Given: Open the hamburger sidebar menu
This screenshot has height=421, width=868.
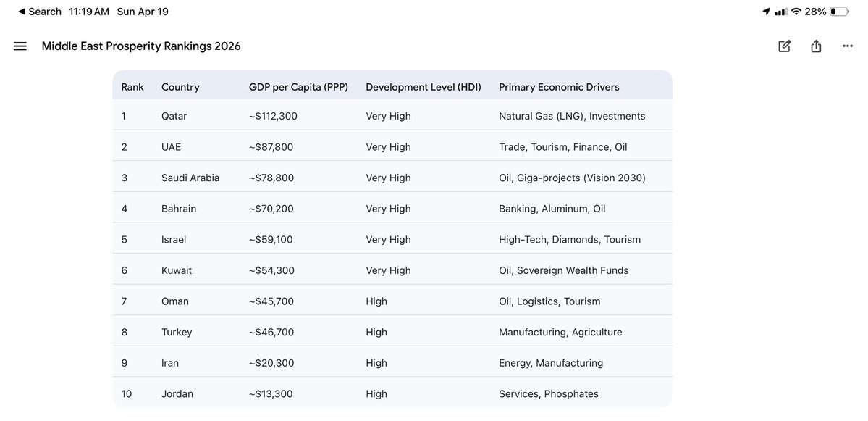Looking at the screenshot, I should click(20, 46).
